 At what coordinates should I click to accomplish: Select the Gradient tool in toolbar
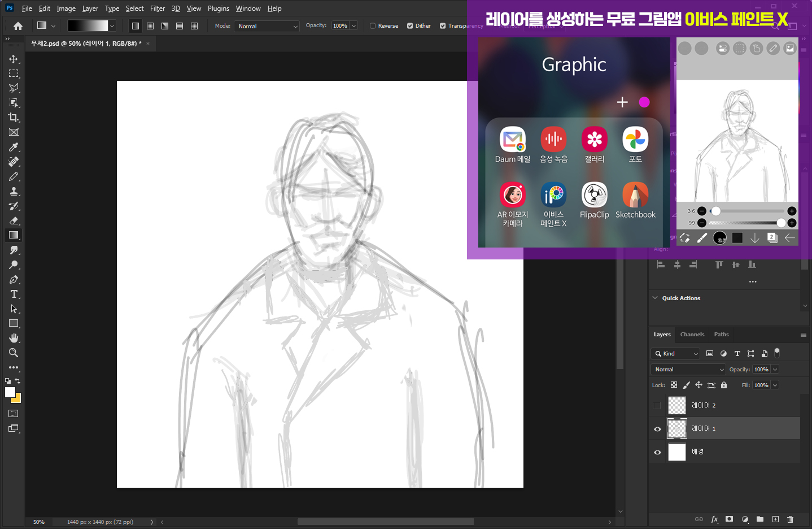[14, 235]
